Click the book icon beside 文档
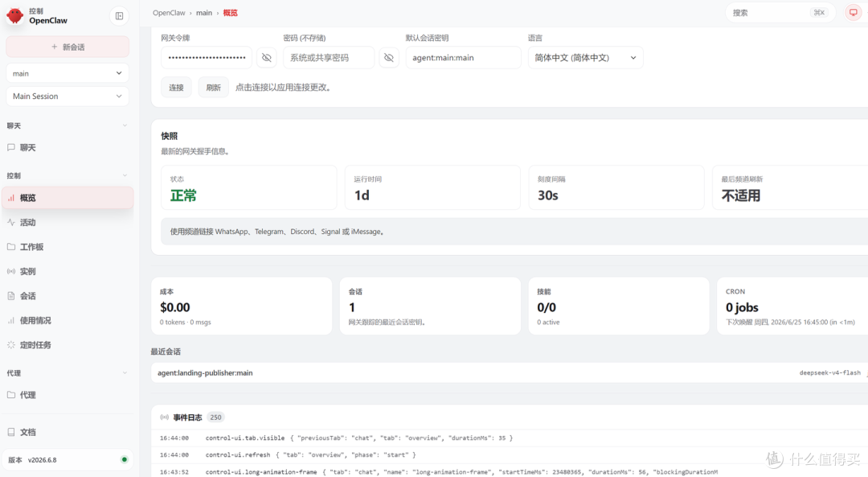Viewport: 868px width, 477px height. point(11,432)
